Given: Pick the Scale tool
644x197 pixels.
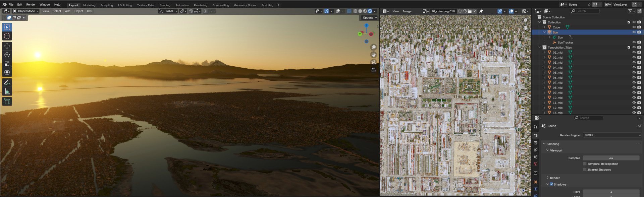Looking at the screenshot, I should tap(7, 64).
